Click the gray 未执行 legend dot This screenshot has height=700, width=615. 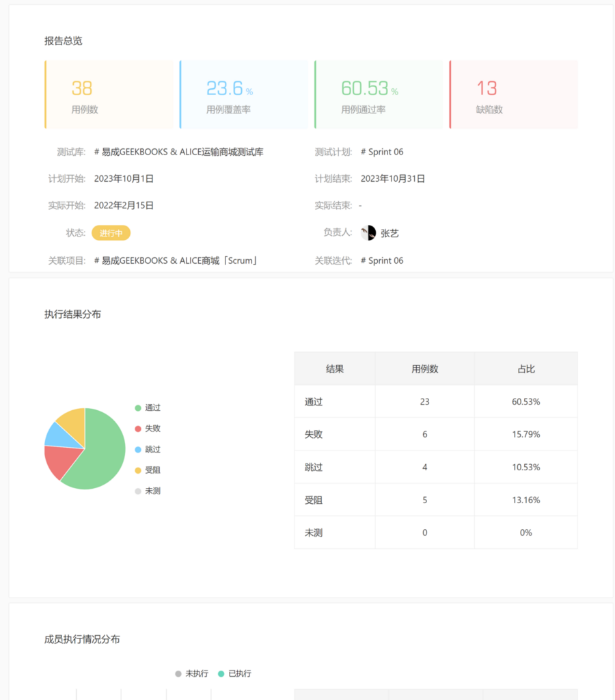[x=178, y=673]
